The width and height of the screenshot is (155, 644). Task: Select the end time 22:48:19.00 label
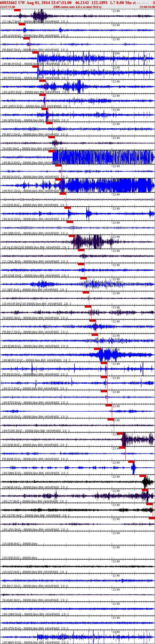[x=147, y=7]
